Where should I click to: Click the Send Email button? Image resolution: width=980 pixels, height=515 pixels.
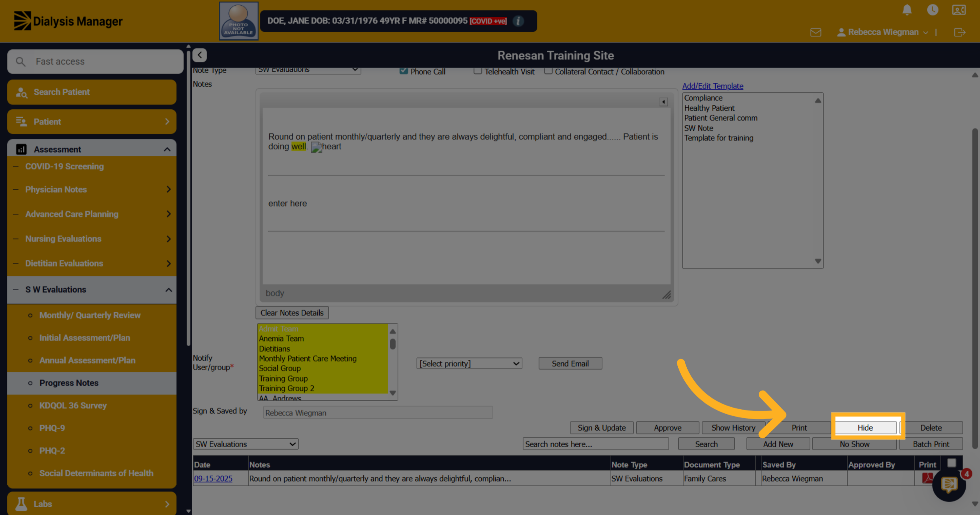570,364
